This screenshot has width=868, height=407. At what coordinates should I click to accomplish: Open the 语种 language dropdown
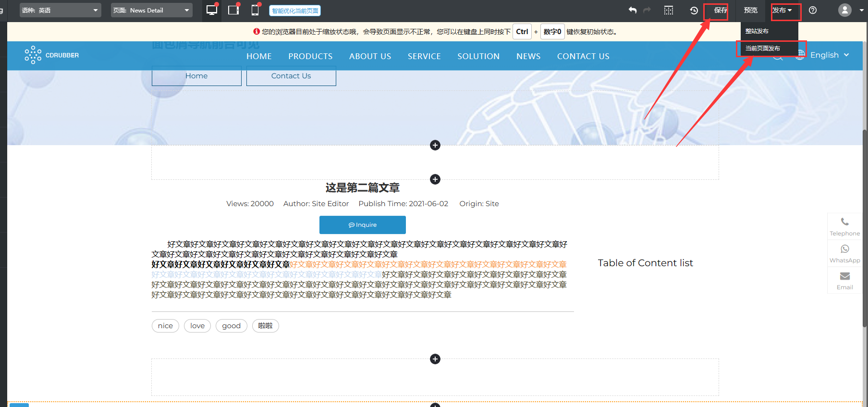tap(60, 10)
